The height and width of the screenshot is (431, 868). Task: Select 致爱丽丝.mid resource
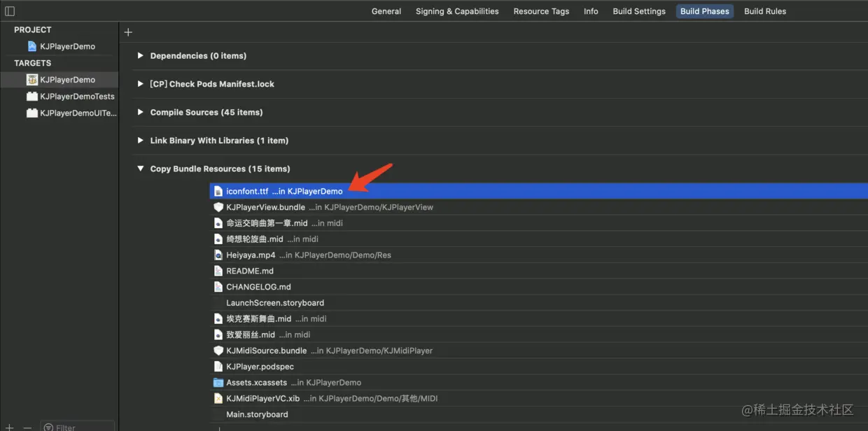click(538, 334)
